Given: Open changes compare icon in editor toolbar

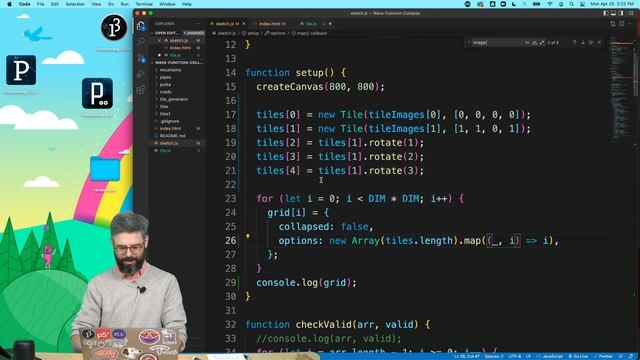Looking at the screenshot, I should tap(613, 24).
